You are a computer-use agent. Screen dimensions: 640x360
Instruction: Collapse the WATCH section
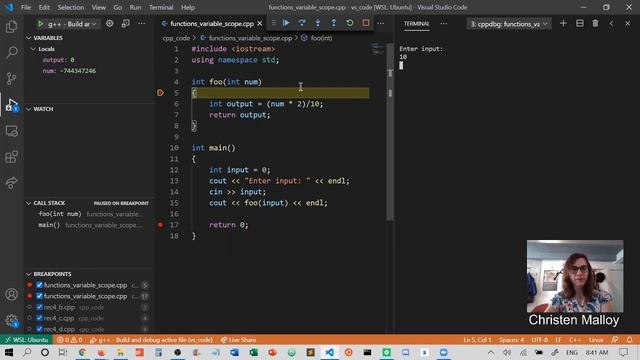[29, 109]
